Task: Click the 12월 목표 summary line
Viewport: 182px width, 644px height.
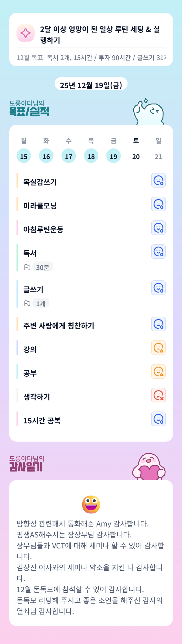Action: [x=91, y=58]
